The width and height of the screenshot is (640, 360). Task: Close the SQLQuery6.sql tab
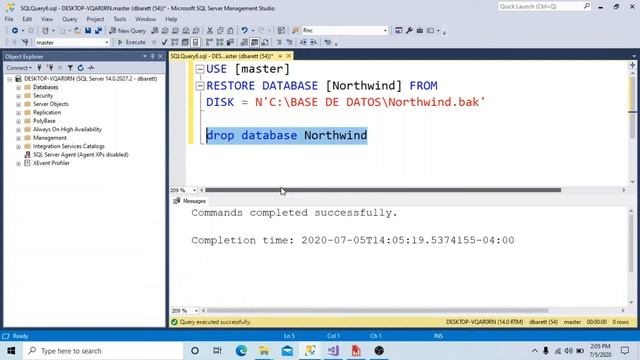point(289,56)
